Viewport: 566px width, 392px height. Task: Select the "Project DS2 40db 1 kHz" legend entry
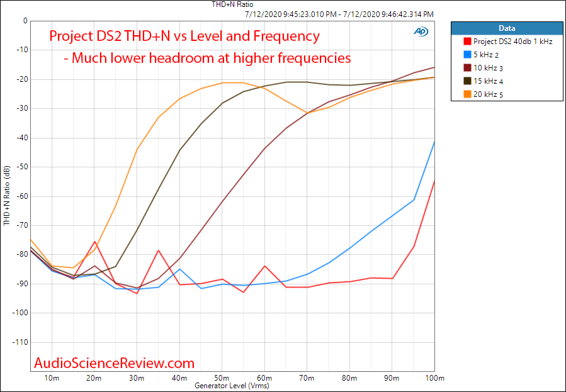tap(508, 42)
